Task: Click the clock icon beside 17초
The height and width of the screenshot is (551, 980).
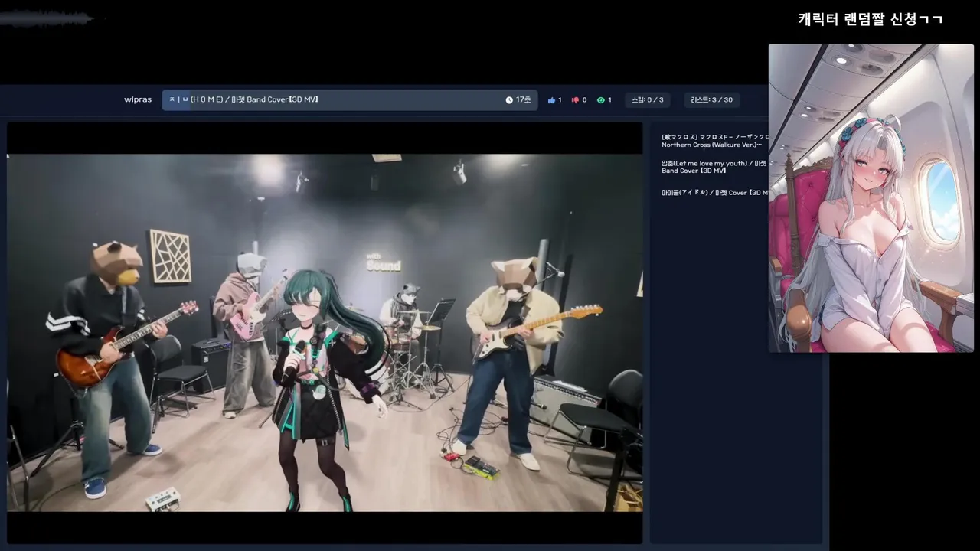Action: click(509, 100)
